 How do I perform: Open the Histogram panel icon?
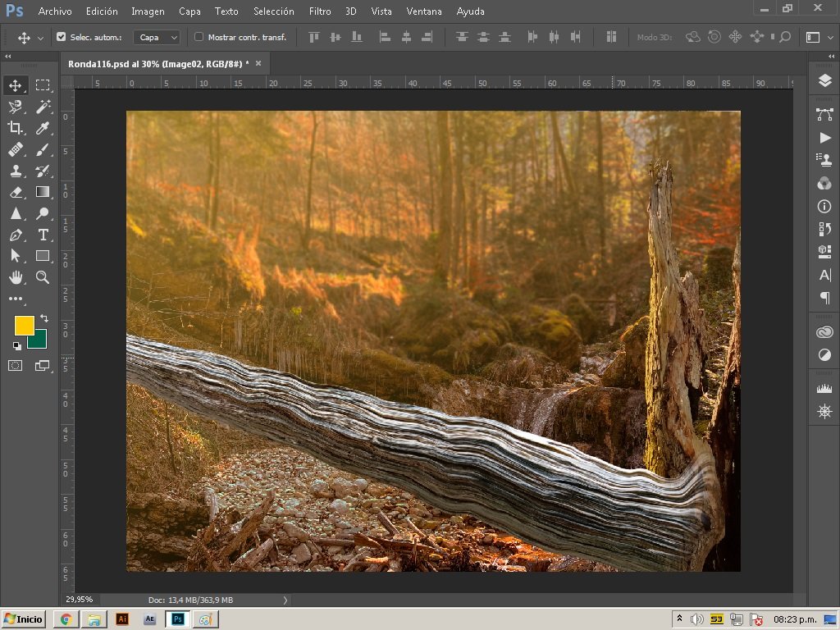point(824,389)
